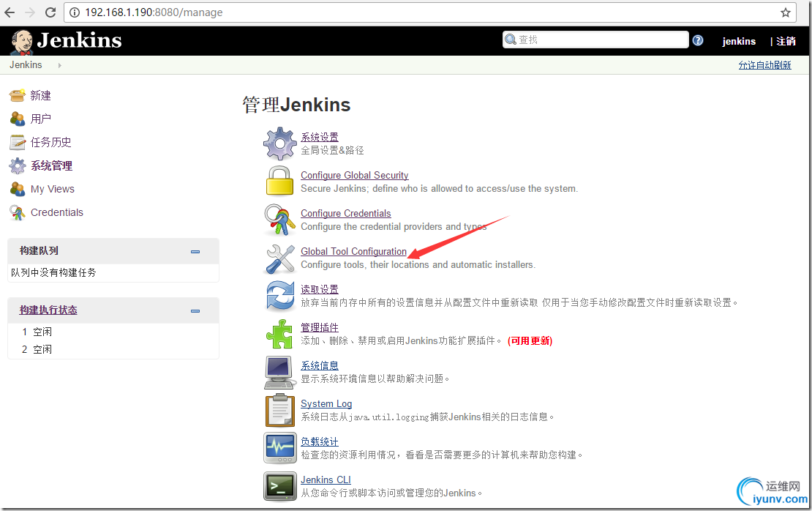
Task: Click the 系统管理 gear icon in sidebar
Action: click(x=18, y=166)
